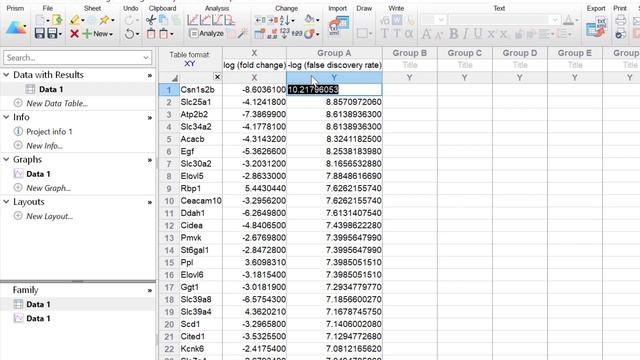Click the Save As disk icon
The height and width of the screenshot is (360, 640).
click(52, 33)
